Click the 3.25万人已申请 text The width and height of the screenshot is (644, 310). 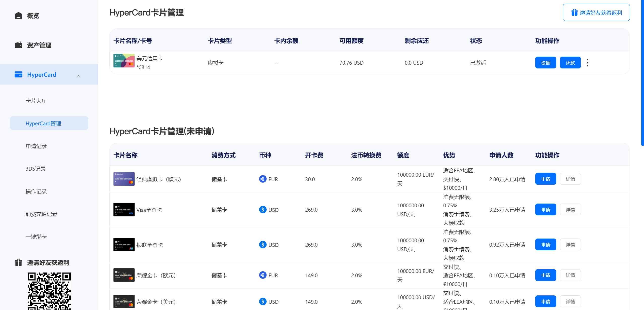507,210
